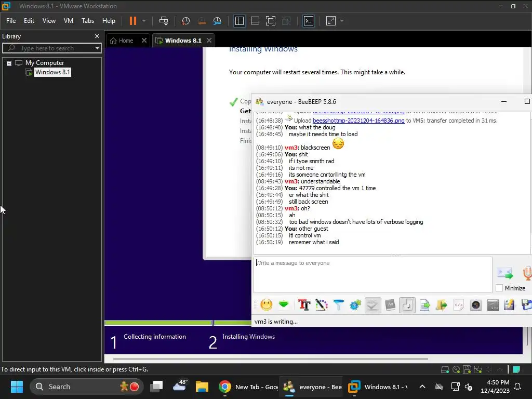Viewport: 532px width, 399px height.
Task: Click the floppy drive status icon
Action: click(x=467, y=369)
